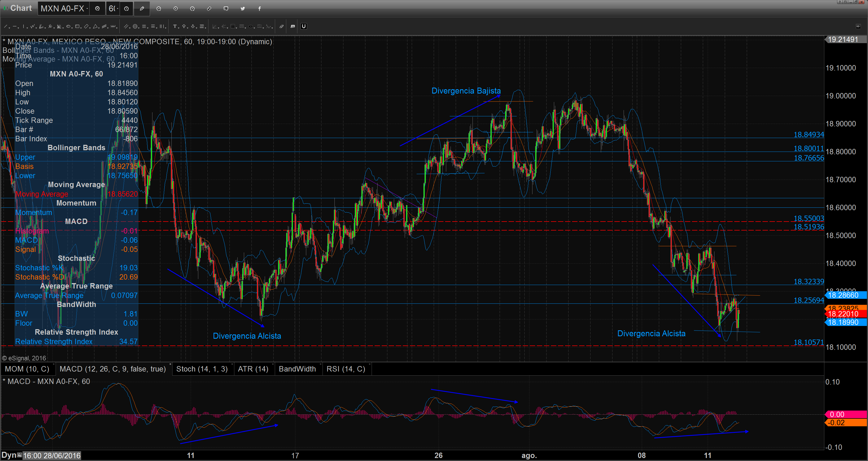
Task: Select the Fibonacci time vertical lines tool
Action: coord(162,26)
